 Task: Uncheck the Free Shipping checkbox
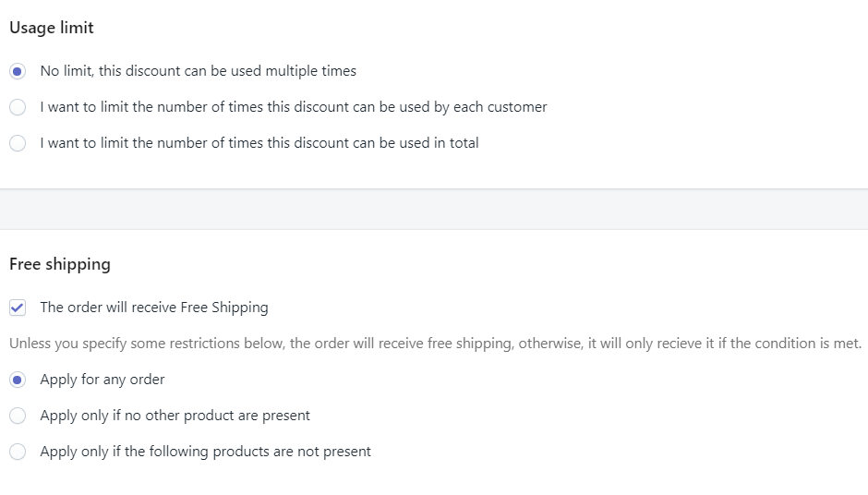pyautogui.click(x=18, y=308)
